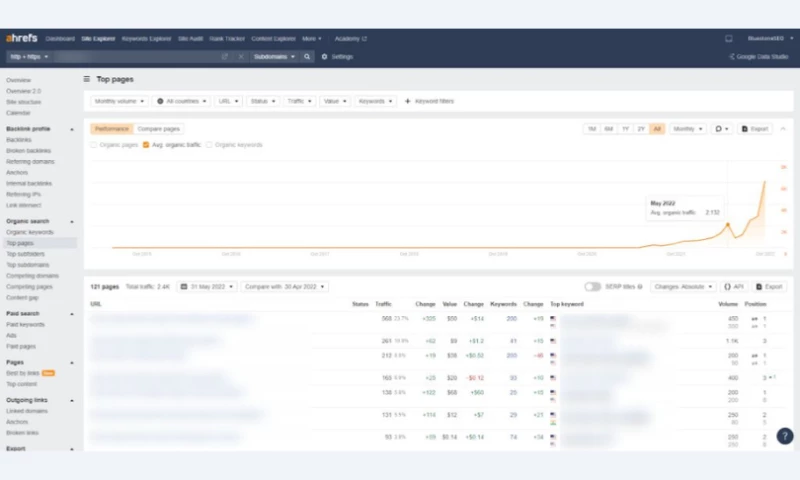Image resolution: width=800 pixels, height=480 pixels.
Task: Click the open-URL external link icon
Action: [224, 57]
